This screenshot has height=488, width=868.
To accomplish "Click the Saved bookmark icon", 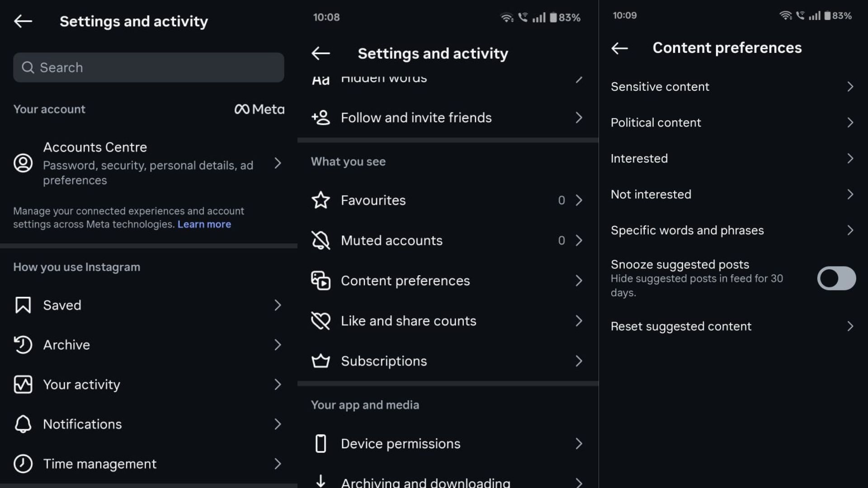I will point(23,305).
